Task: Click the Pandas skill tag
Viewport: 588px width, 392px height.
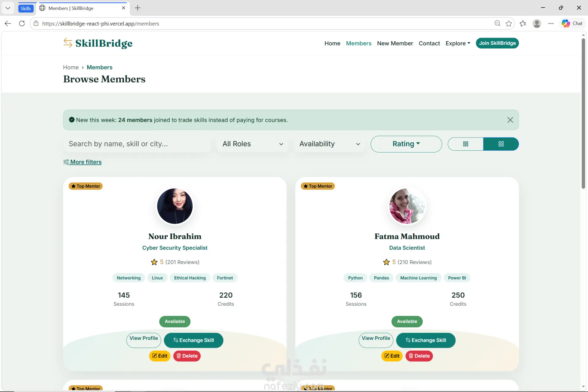Action: 381,278
